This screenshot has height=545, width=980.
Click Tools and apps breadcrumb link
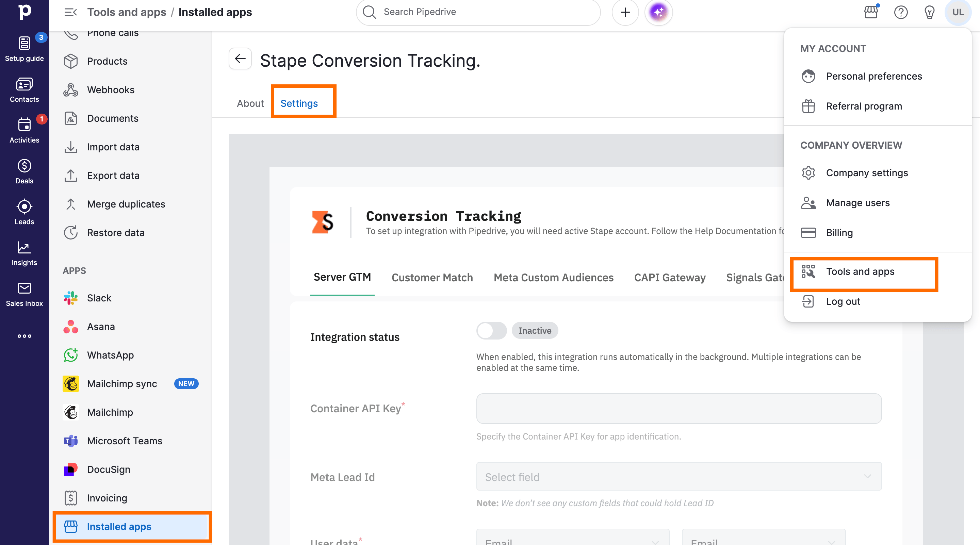click(127, 12)
